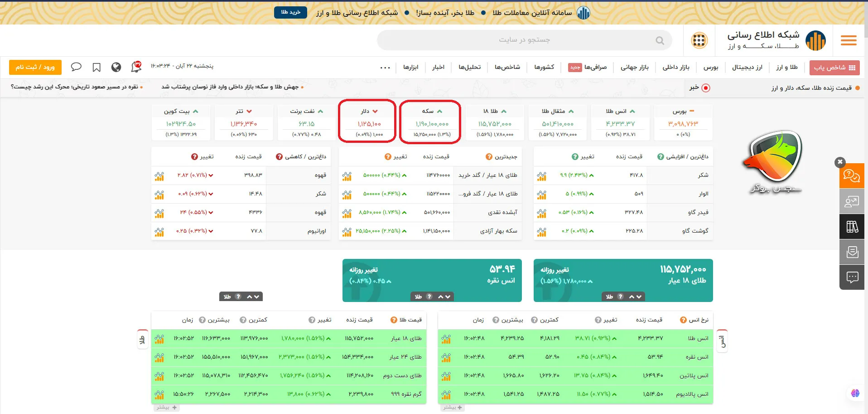Click the comment bubble icon in the right sidebar
The image size is (868, 414).
tap(852, 277)
